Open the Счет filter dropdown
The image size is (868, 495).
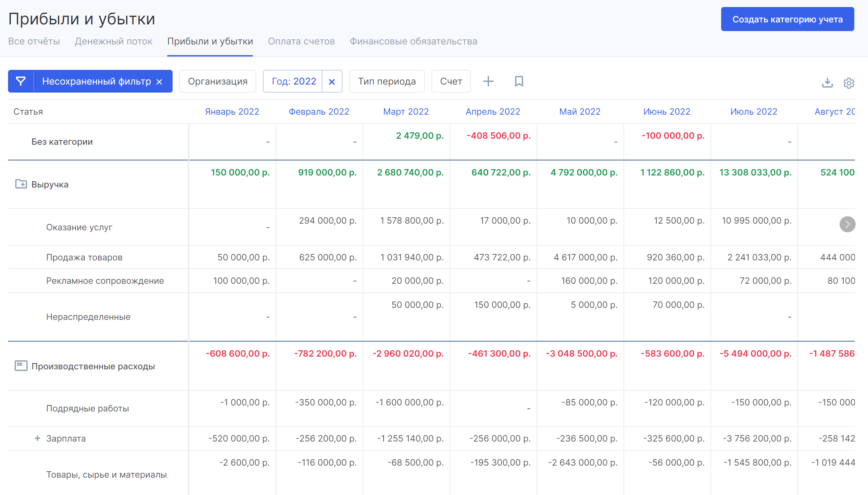coord(451,81)
